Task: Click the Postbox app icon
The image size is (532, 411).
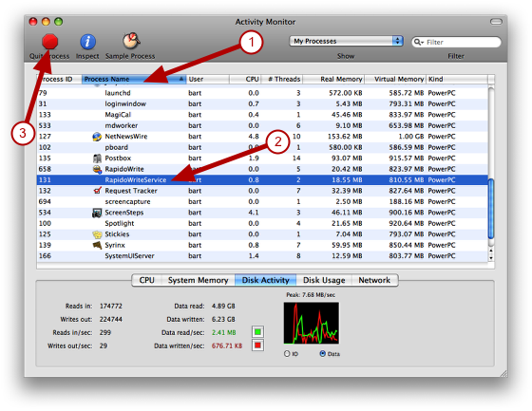Action: pyautogui.click(x=97, y=159)
